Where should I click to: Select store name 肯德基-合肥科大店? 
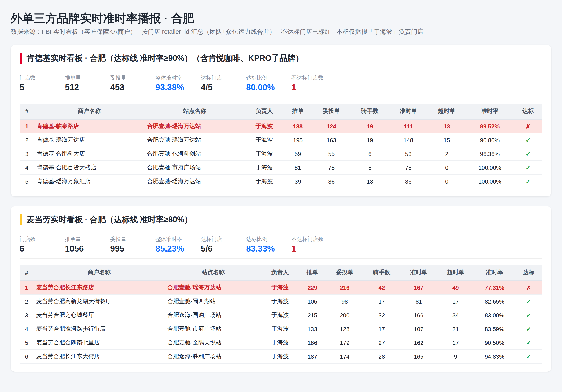click(61, 154)
